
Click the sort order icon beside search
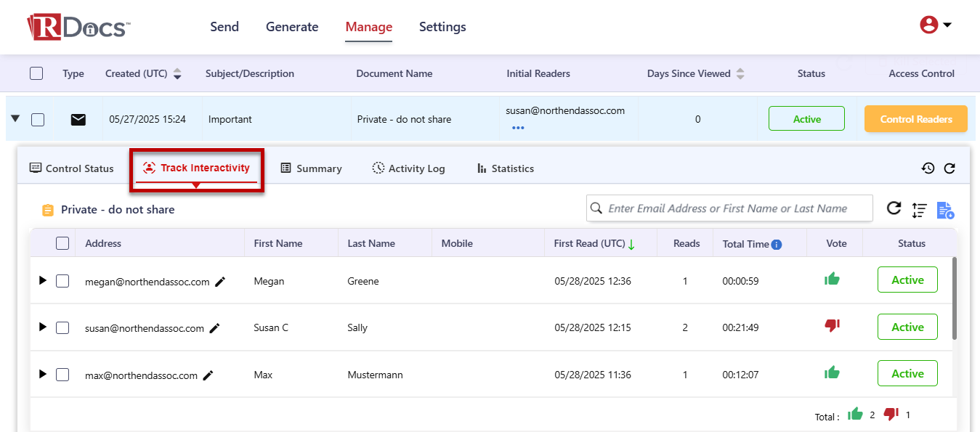coord(919,210)
